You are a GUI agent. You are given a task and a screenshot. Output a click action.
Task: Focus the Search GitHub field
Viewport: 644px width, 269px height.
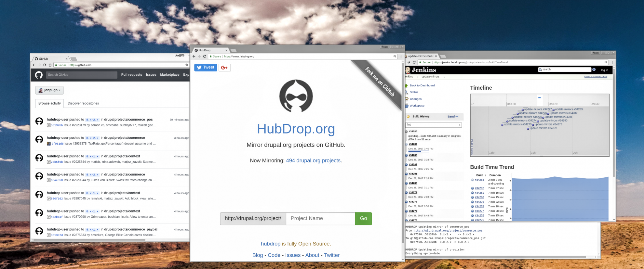pyautogui.click(x=81, y=75)
